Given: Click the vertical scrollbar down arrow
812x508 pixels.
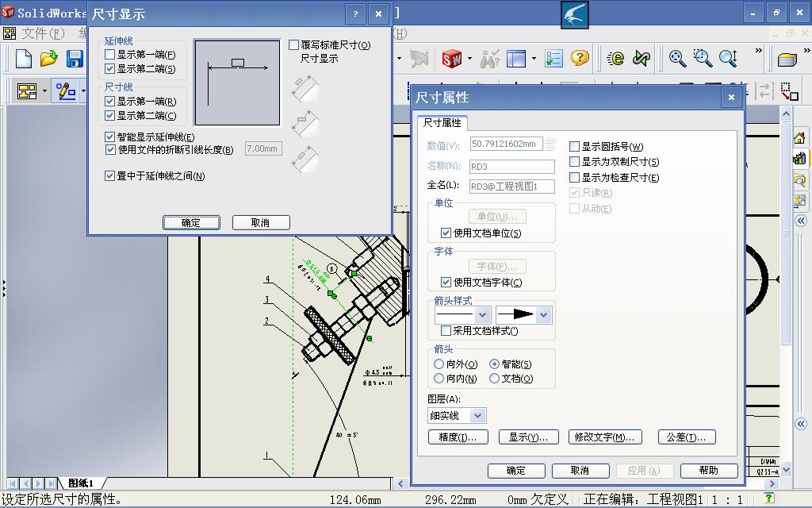Looking at the screenshot, I should [x=786, y=470].
